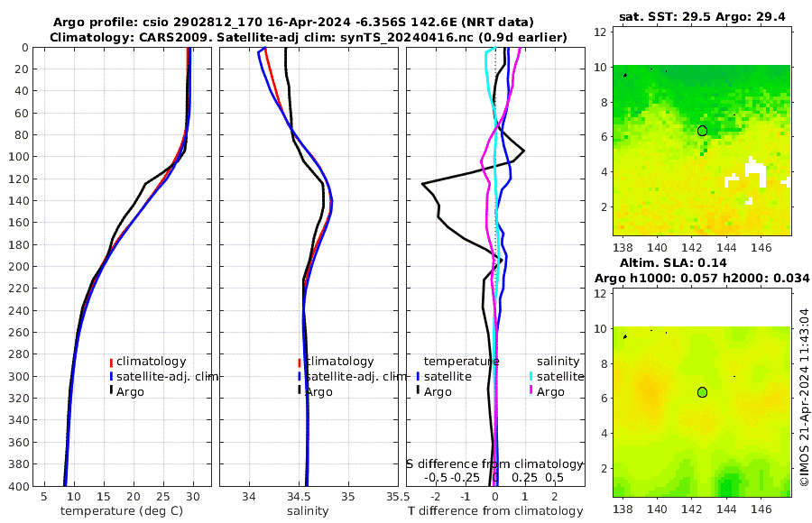Click the 'salinity' x-axis label
812x523 pixels.
tap(308, 511)
